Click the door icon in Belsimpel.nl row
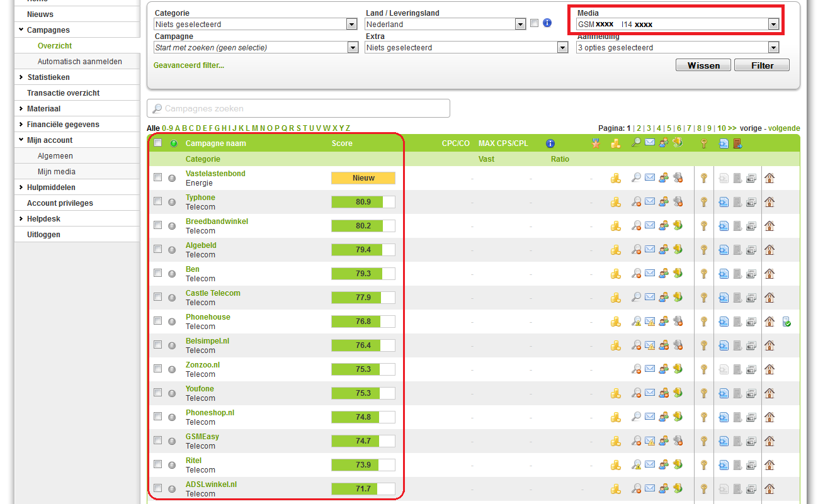 738,345
